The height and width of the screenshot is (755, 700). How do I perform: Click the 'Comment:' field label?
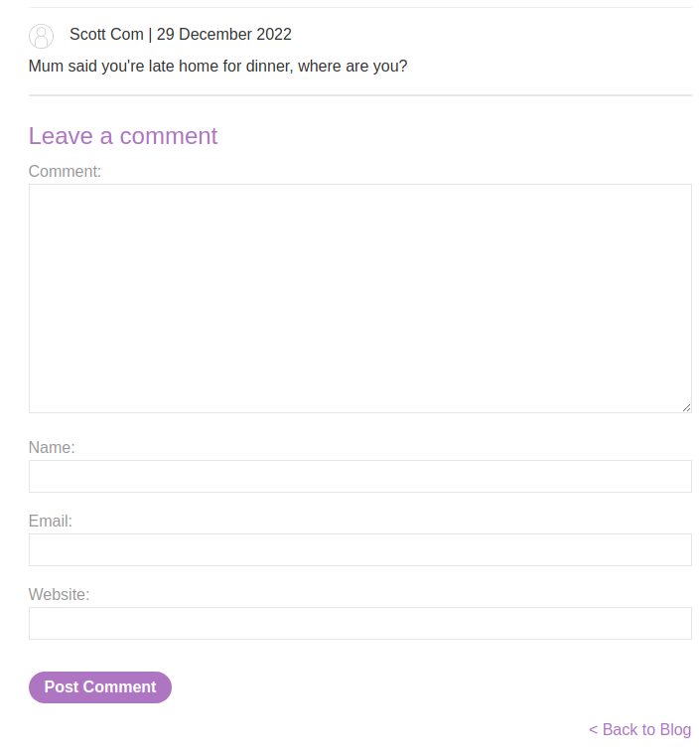pos(65,172)
